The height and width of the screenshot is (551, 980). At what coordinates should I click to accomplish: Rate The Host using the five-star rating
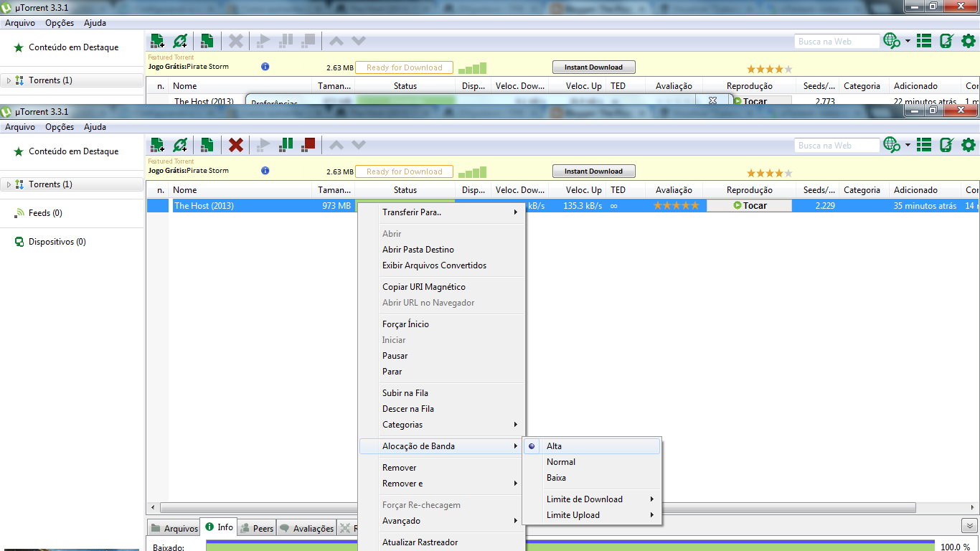pos(676,206)
